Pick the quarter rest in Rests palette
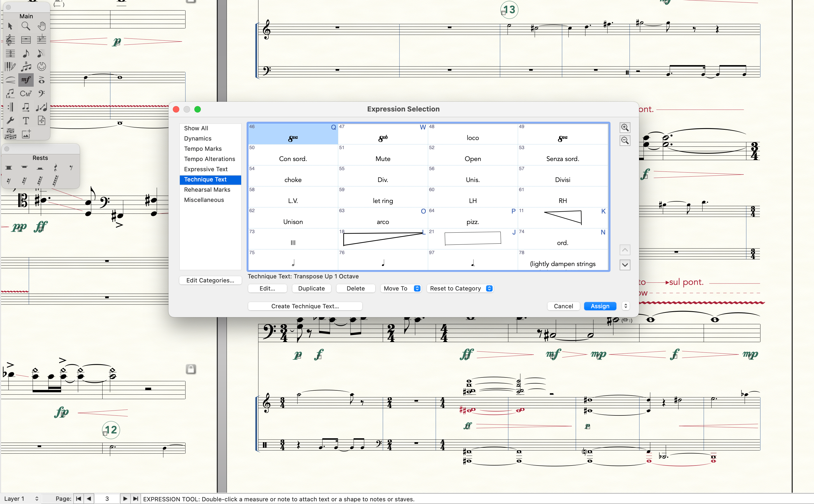The height and width of the screenshot is (504, 814). [x=56, y=168]
